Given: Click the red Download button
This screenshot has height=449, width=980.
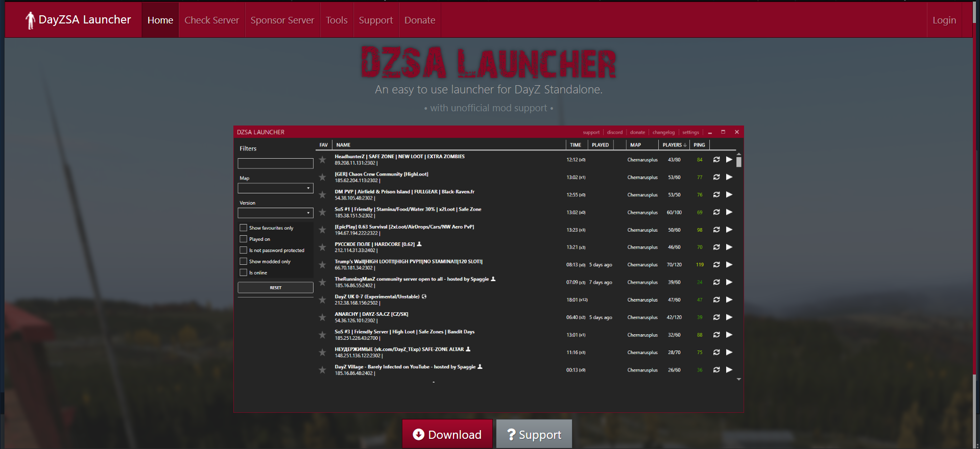Looking at the screenshot, I should click(447, 434).
